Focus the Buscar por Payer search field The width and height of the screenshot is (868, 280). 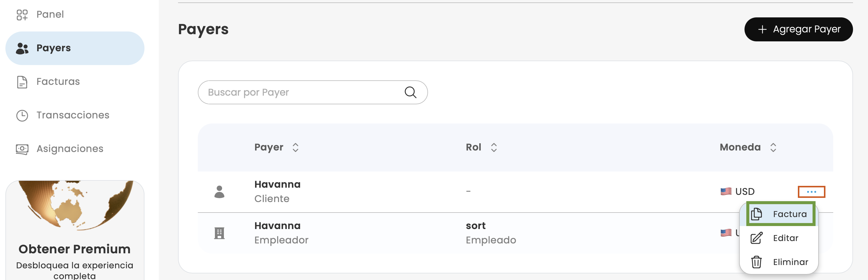(x=303, y=92)
